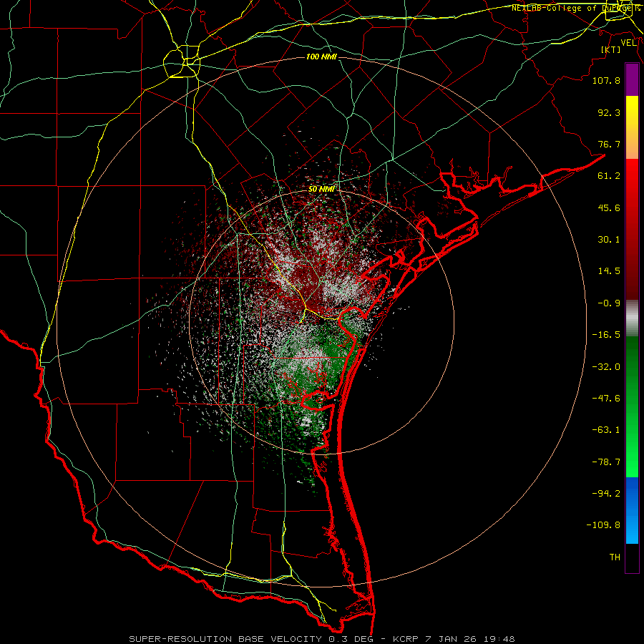
Task: Select the -0.9 legend value
Action: pos(609,303)
